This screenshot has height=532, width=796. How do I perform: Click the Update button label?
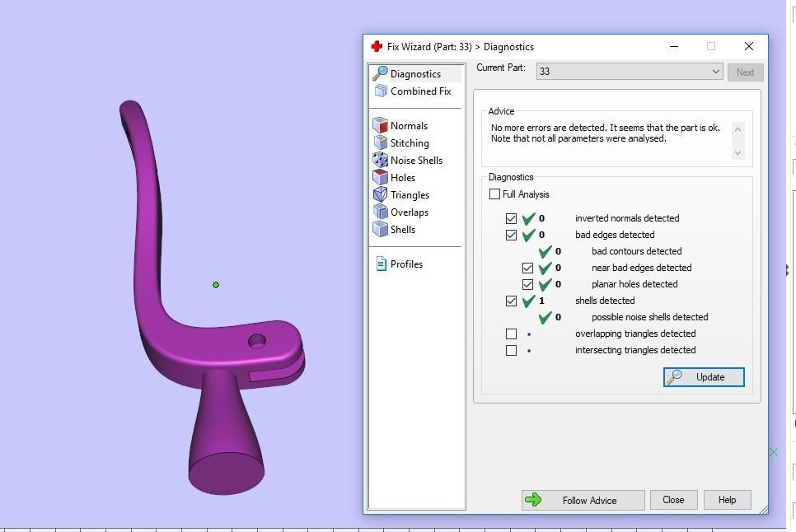(710, 377)
